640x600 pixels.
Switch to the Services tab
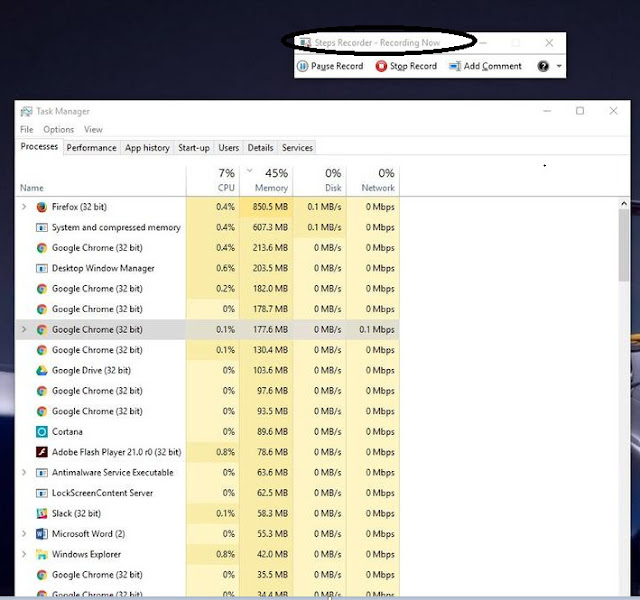point(297,148)
